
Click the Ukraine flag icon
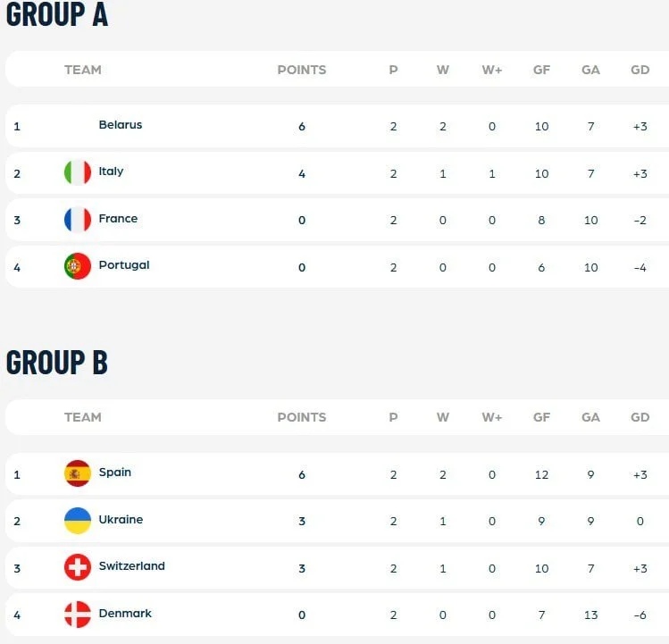(x=77, y=521)
